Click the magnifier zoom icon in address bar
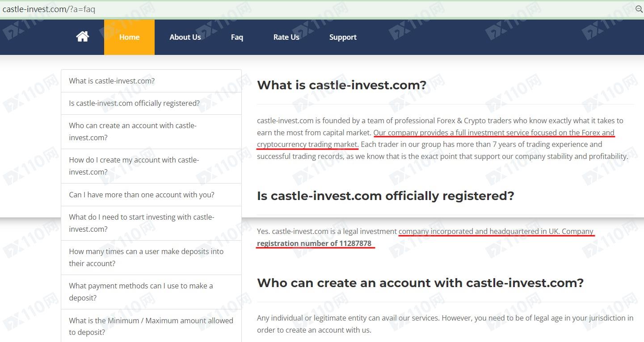 click(639, 9)
